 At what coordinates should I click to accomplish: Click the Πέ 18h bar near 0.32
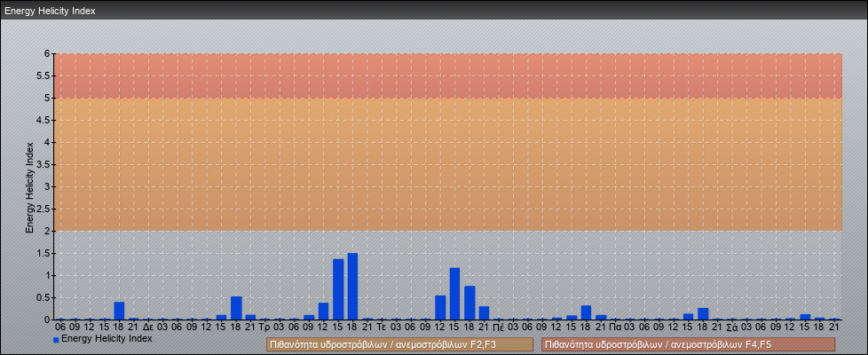click(x=587, y=312)
